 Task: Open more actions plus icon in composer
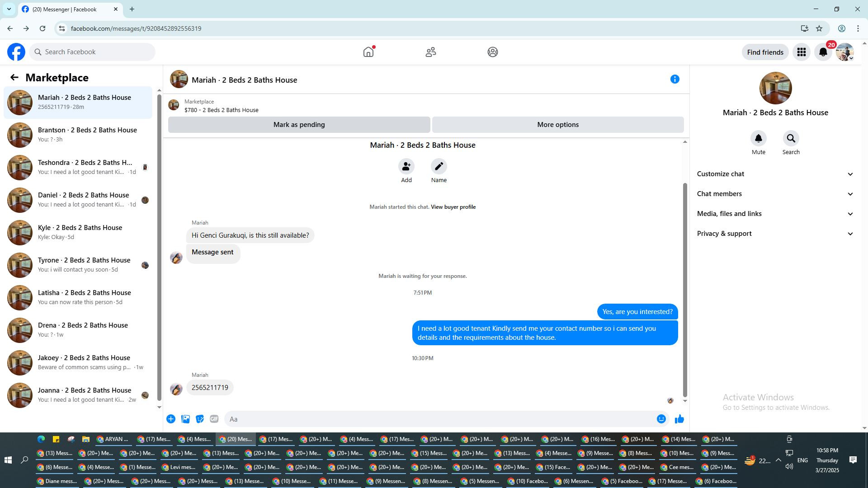point(171,419)
